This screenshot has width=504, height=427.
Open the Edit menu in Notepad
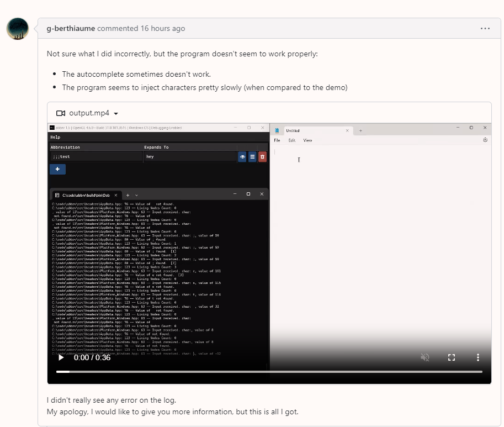(x=291, y=140)
